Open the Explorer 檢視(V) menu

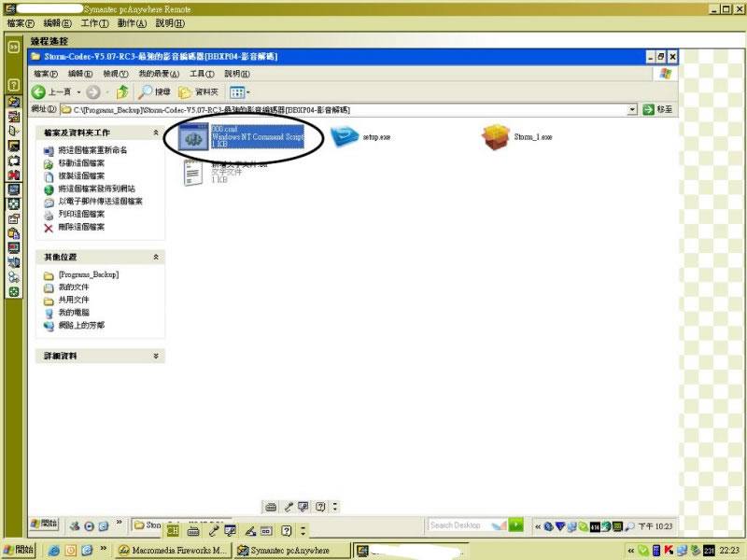point(116,74)
